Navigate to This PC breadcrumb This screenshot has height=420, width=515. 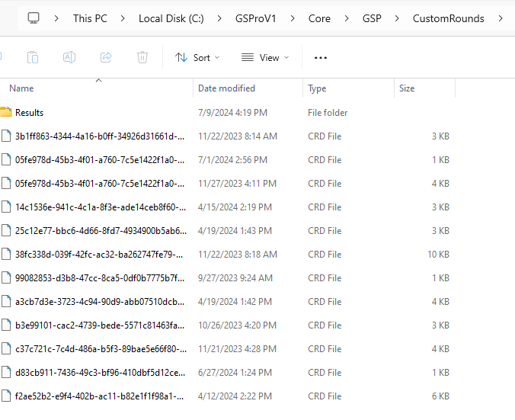pos(90,18)
